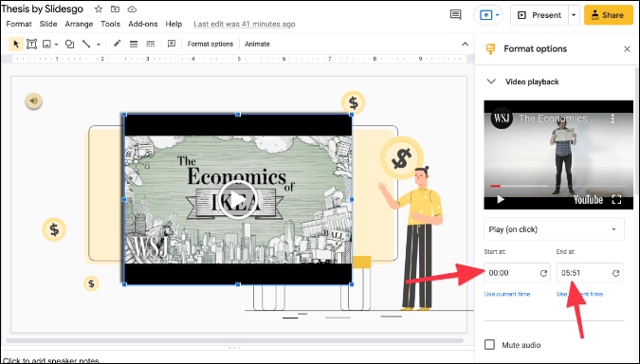Click the WSJ channel avatar in the preview
The height and width of the screenshot is (364, 640).
click(502, 118)
